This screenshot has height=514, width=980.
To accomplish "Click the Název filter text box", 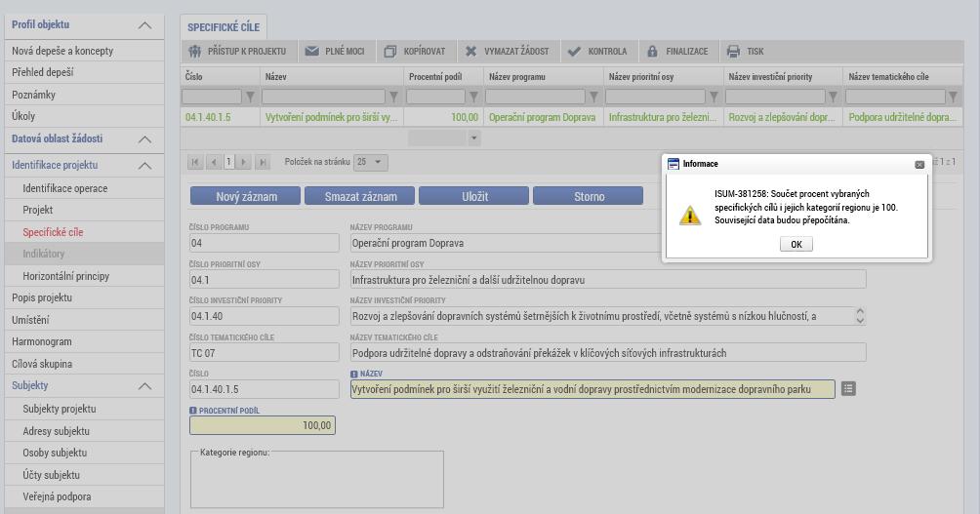I will (324, 97).
